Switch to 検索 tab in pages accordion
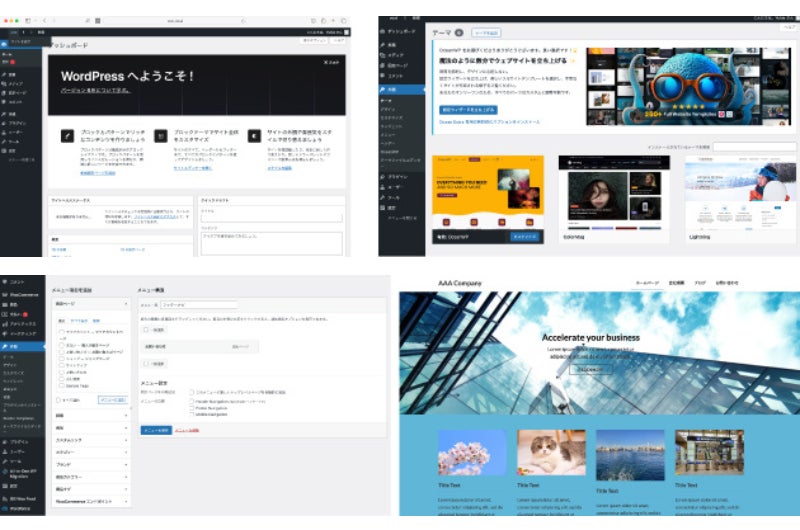Image resolution: width=800 pixels, height=530 pixels. point(96,321)
